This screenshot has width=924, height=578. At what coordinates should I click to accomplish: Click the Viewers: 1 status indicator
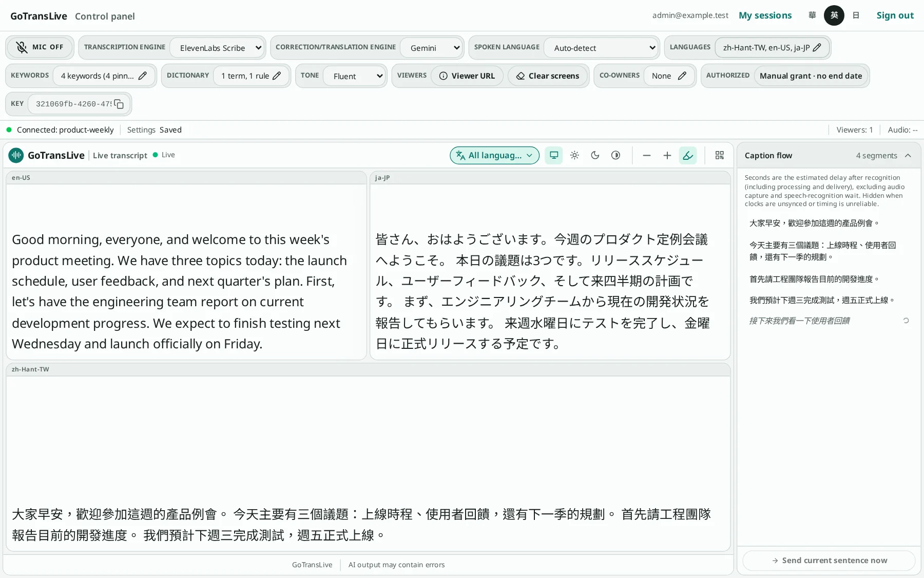click(x=854, y=130)
